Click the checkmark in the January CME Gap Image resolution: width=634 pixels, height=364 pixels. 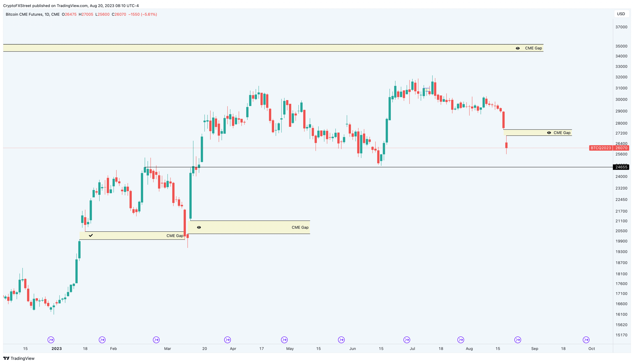click(91, 236)
